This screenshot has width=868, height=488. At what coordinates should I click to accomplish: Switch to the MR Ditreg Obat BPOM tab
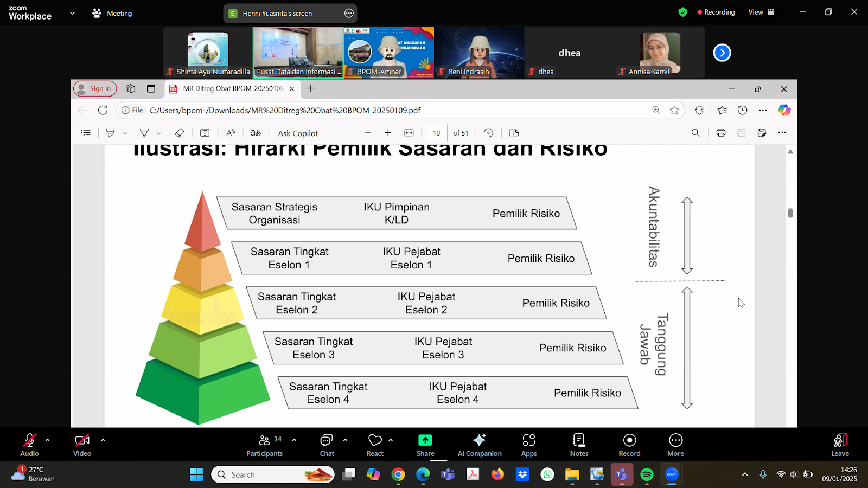pos(228,89)
